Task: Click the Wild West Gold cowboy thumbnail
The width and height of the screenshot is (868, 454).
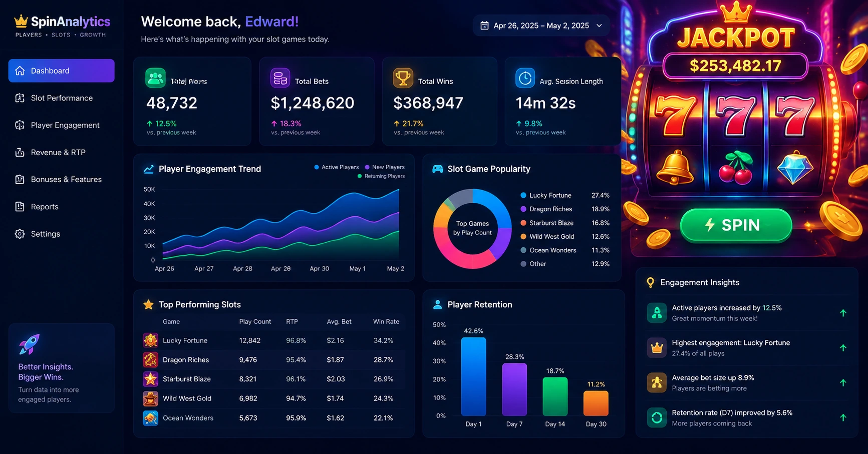Action: tap(150, 398)
